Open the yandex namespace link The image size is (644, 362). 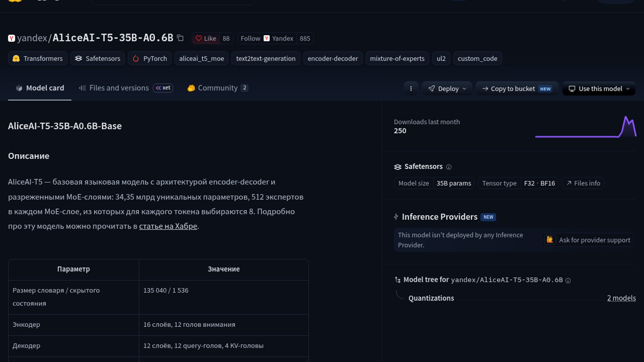tap(32, 38)
